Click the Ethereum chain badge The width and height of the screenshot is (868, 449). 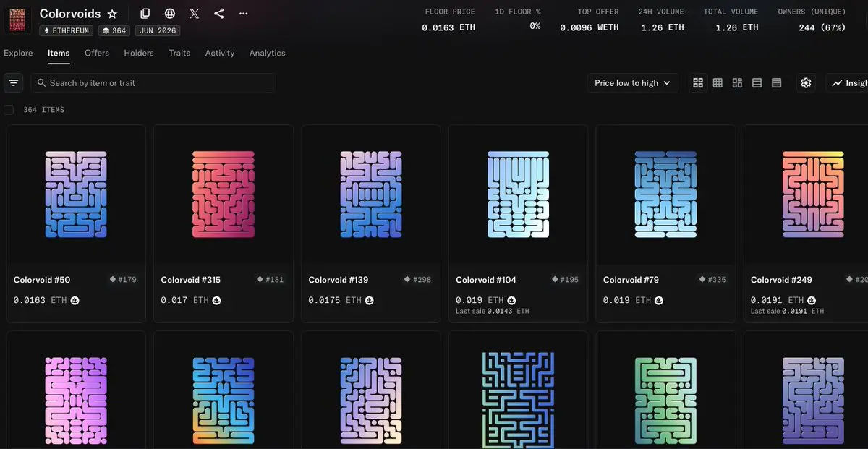[67, 31]
